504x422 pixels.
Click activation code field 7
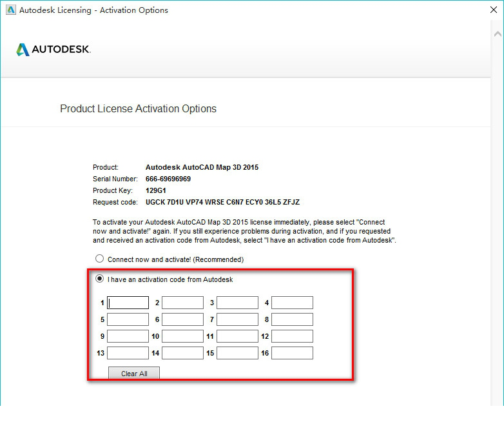click(x=237, y=319)
